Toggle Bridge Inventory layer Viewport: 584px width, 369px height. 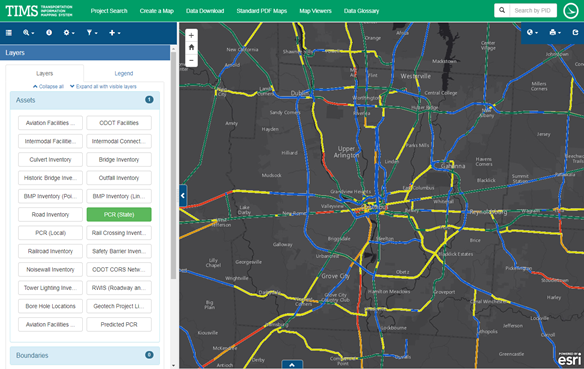119,159
